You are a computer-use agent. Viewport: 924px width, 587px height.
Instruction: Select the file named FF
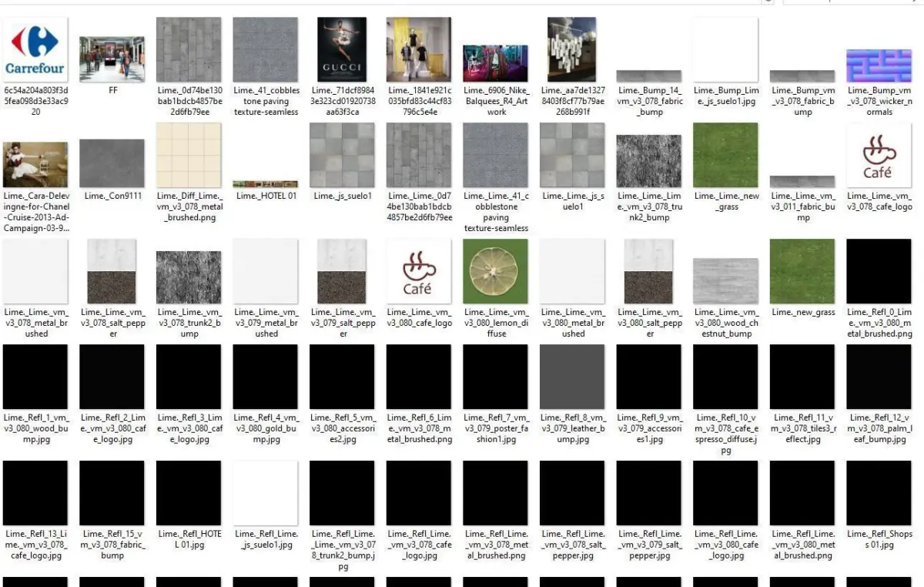[x=112, y=59]
